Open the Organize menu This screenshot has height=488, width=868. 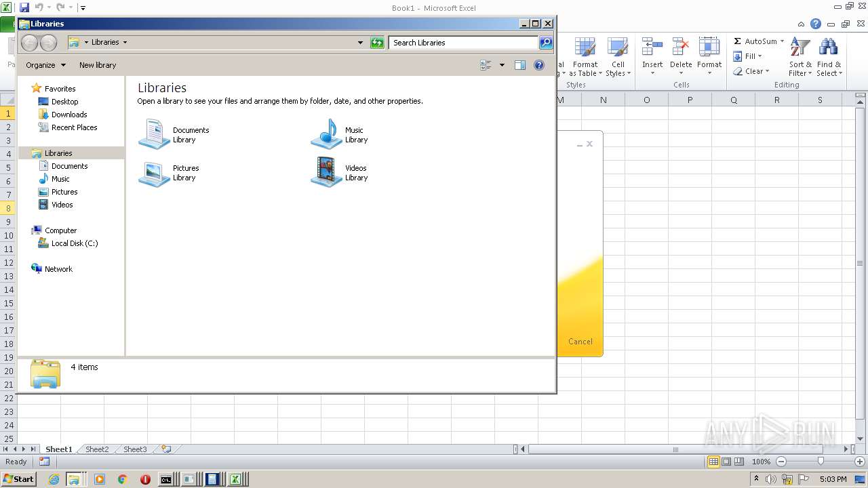pyautogui.click(x=45, y=65)
